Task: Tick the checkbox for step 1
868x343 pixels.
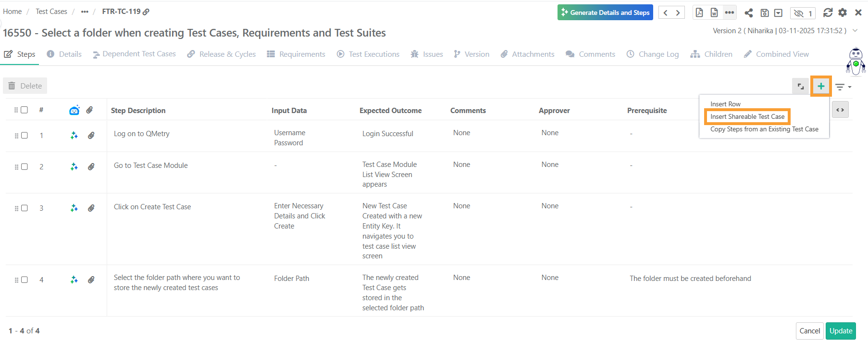Action: tap(25, 136)
